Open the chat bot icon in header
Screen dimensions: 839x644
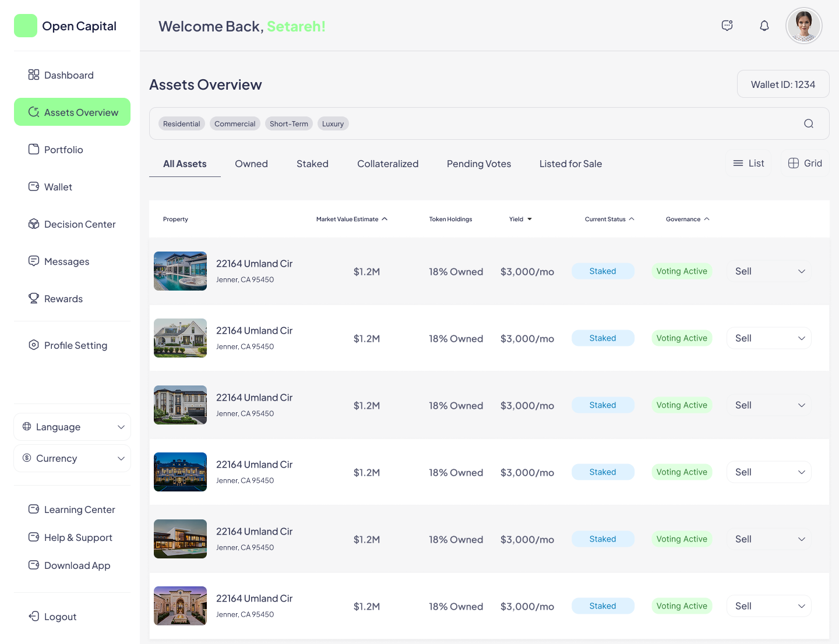tap(727, 26)
